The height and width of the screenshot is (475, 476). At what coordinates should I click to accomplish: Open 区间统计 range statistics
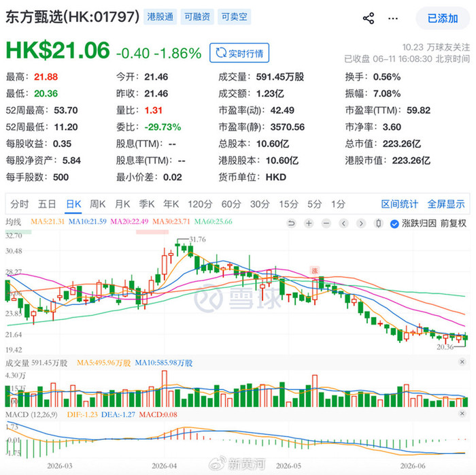pyautogui.click(x=400, y=204)
